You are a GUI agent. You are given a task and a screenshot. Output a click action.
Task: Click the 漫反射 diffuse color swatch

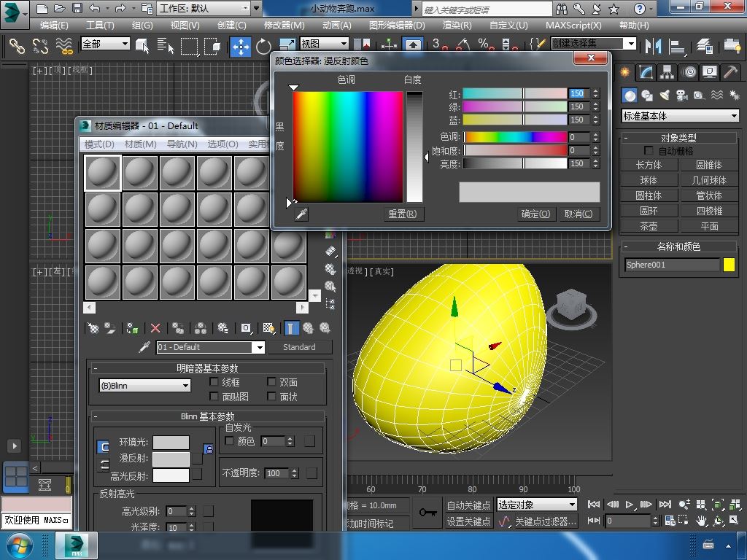(x=171, y=459)
